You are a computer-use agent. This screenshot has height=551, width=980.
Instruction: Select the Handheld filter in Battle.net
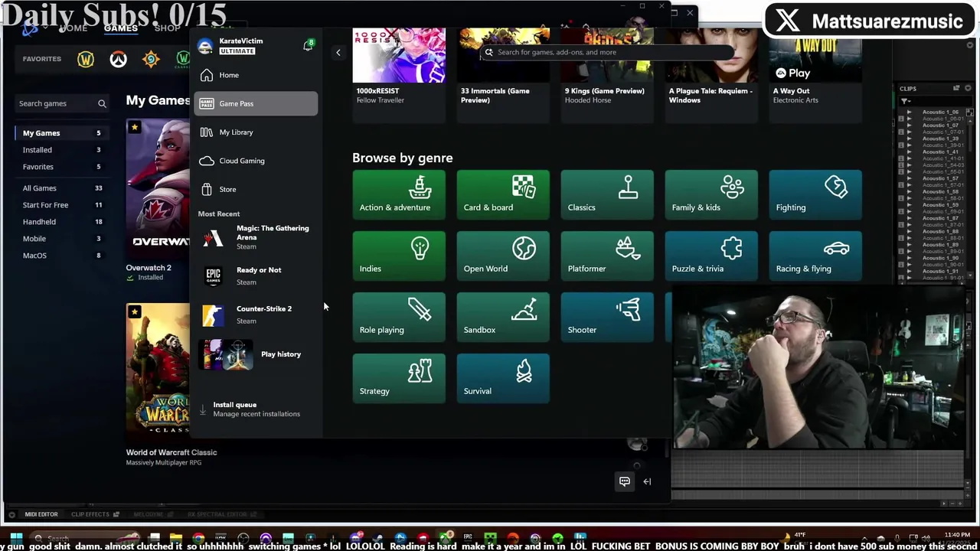point(61,222)
